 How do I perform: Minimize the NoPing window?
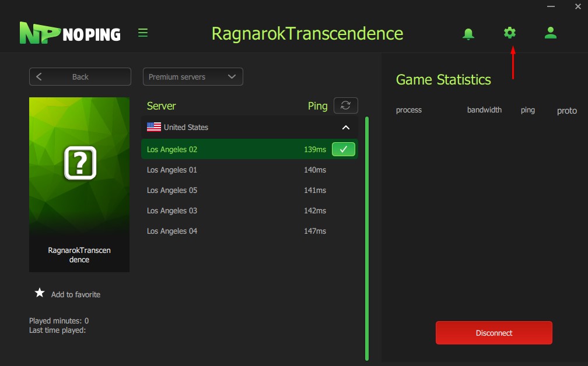pos(551,6)
